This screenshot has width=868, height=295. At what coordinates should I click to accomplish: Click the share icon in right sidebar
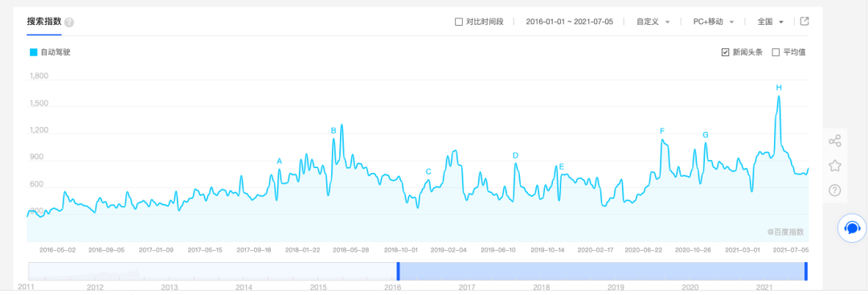[835, 141]
